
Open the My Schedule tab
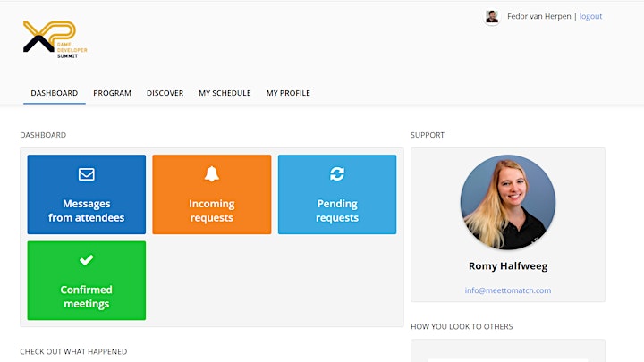(225, 93)
